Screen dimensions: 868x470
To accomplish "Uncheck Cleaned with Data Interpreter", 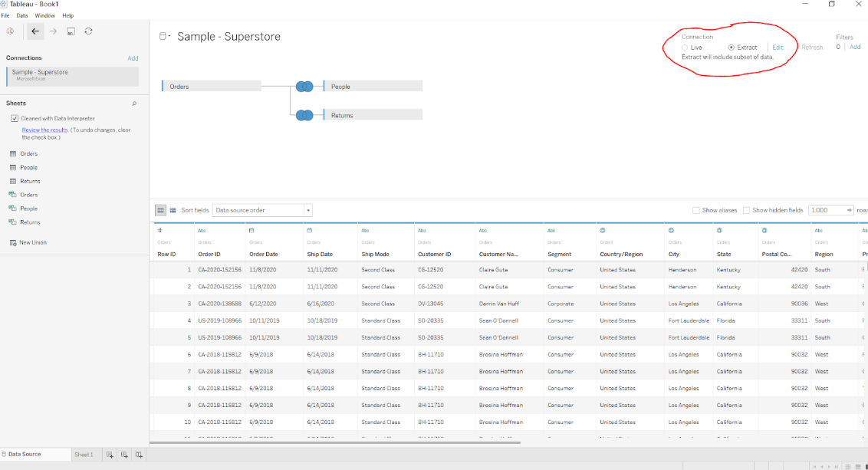I will [x=15, y=119].
